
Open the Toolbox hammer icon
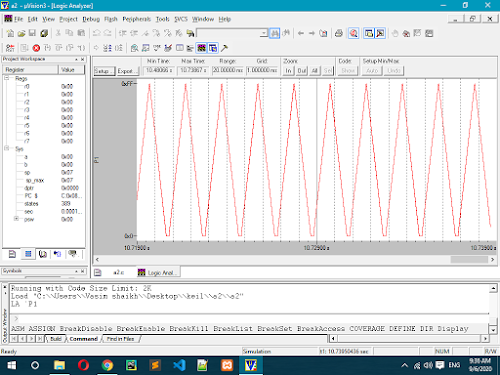[224, 48]
